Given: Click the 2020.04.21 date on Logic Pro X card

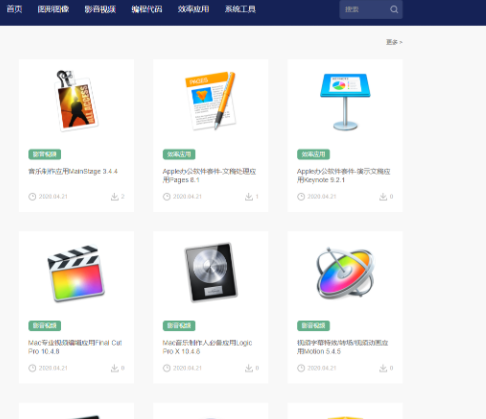Looking at the screenshot, I should [187, 368].
